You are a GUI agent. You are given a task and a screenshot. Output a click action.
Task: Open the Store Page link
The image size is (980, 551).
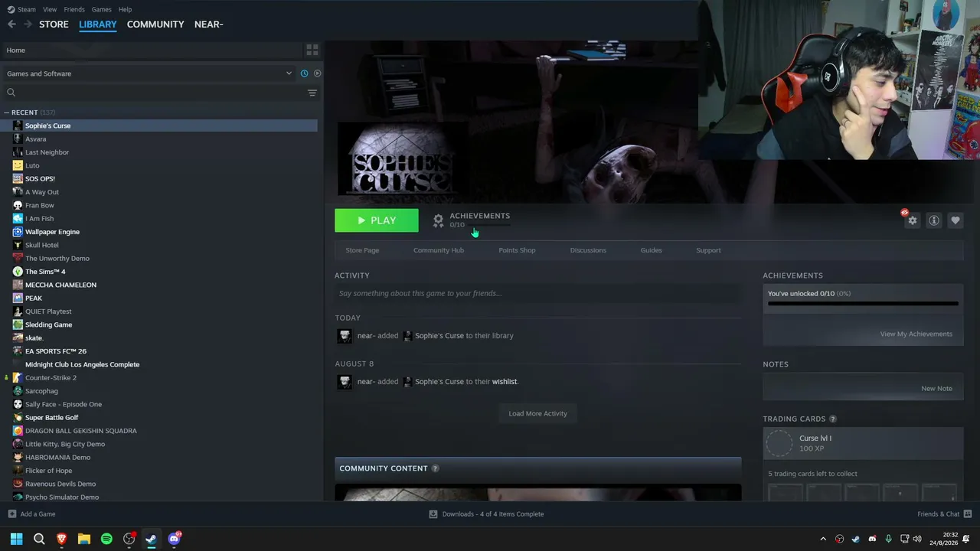pyautogui.click(x=362, y=250)
